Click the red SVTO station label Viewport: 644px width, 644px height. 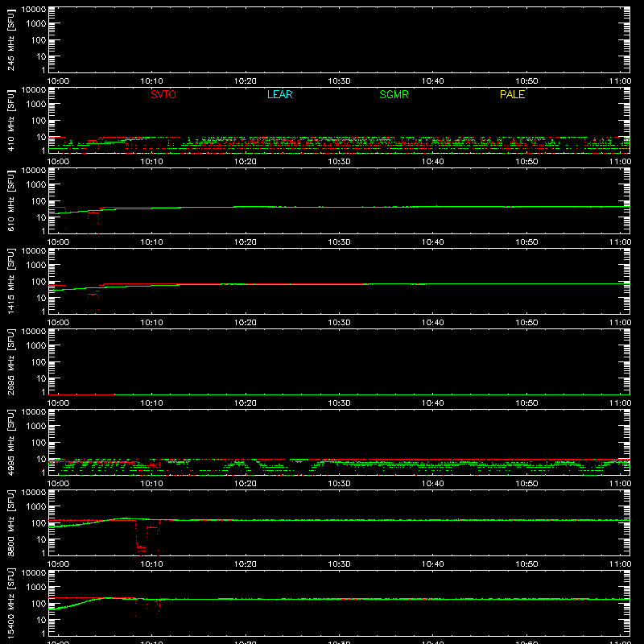click(x=163, y=94)
